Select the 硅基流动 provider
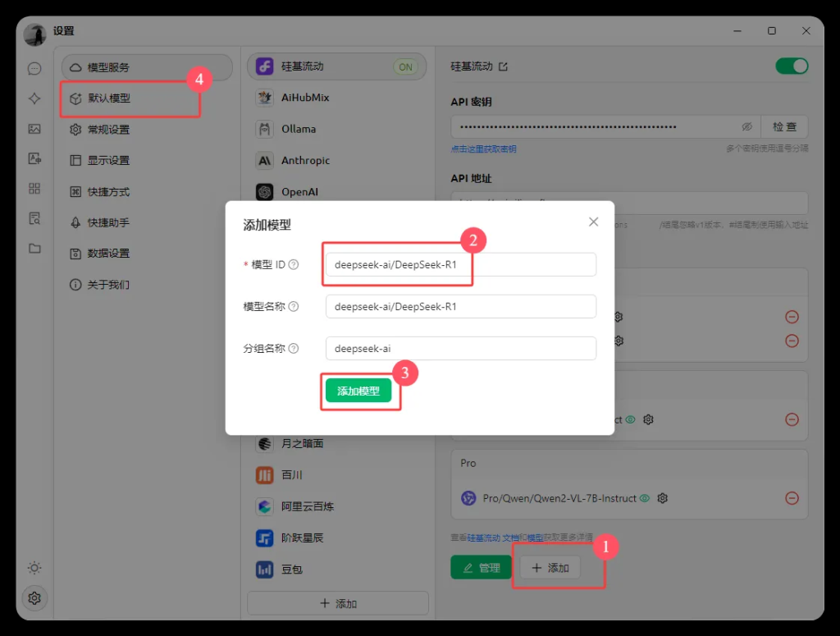Screen dimensions: 840x636 click(337, 66)
